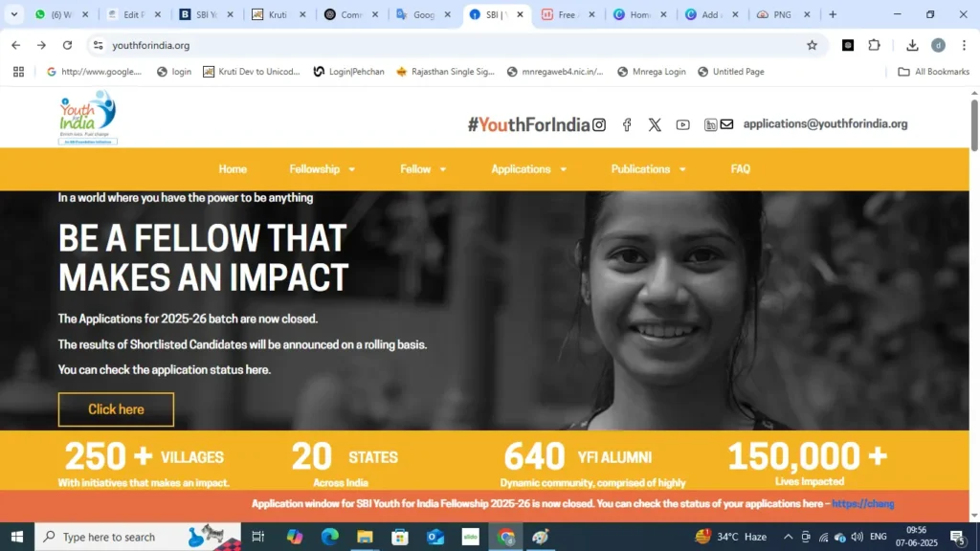Image resolution: width=980 pixels, height=551 pixels.
Task: Open the Windows Start menu
Action: pos(17,537)
